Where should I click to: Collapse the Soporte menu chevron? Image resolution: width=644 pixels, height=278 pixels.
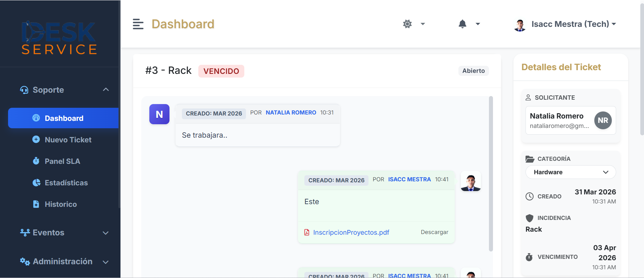pos(106,90)
